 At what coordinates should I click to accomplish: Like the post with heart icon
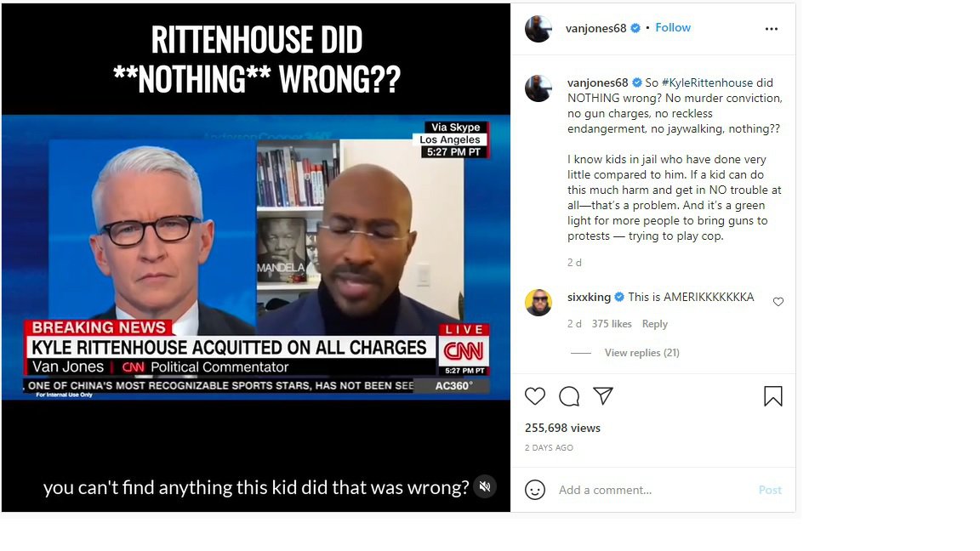pos(535,396)
